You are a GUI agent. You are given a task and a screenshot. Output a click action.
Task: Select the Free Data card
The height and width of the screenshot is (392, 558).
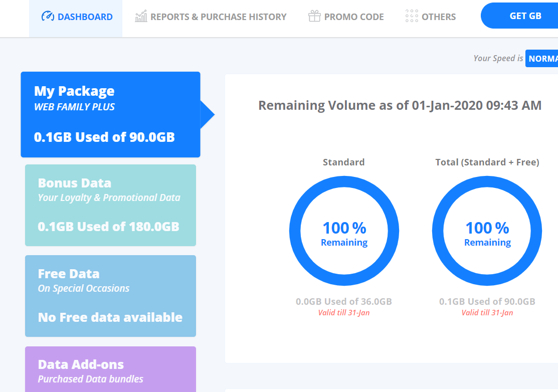click(111, 296)
